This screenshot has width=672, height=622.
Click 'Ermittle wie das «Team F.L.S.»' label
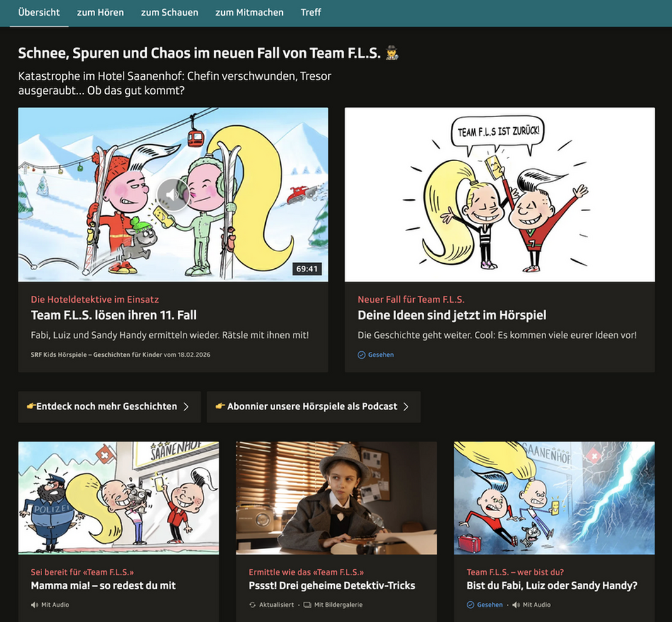[306, 572]
